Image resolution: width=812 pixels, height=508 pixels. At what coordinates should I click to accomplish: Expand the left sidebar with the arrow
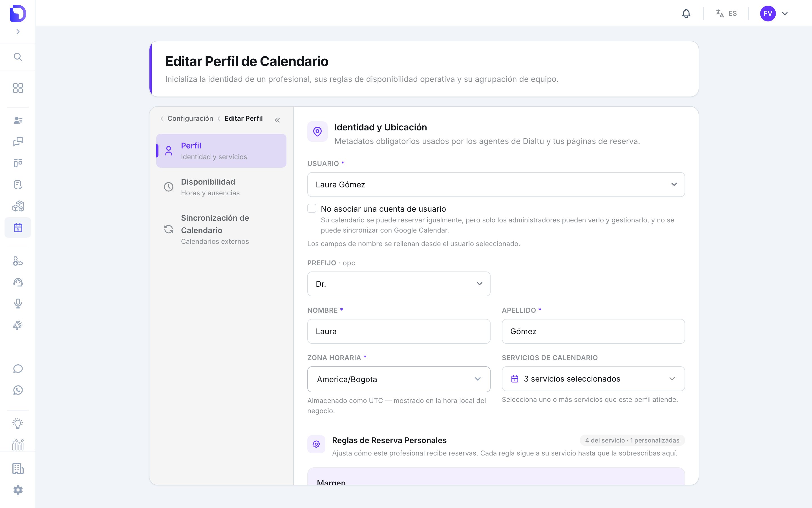coord(18,32)
